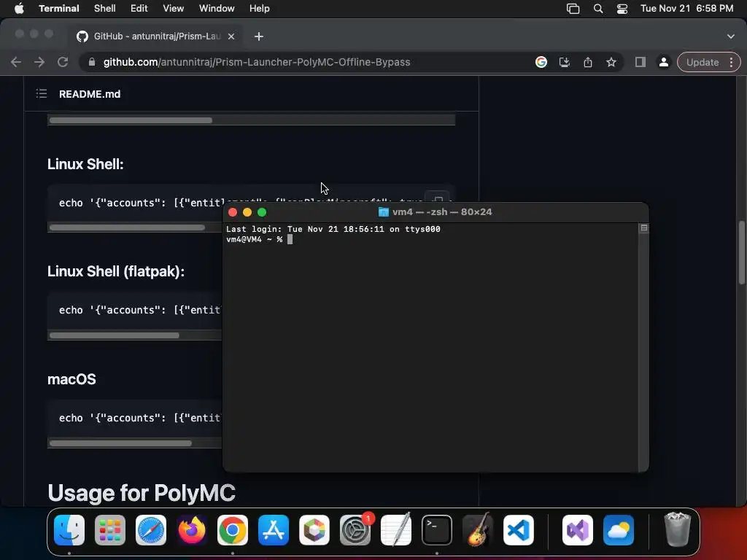Reload the GitHub page
This screenshot has height=560, width=747.
pos(63,62)
